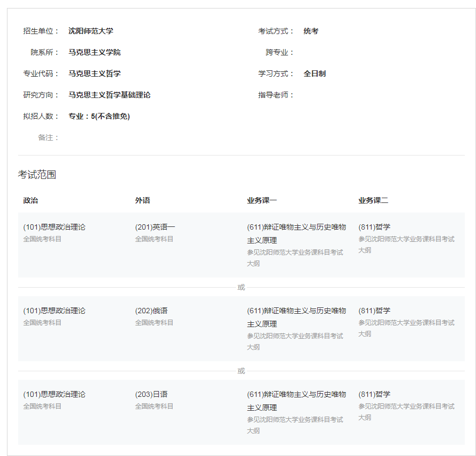This screenshot has width=476, height=456.
Task: Click the 业务课二 column header
Action: [x=373, y=200]
